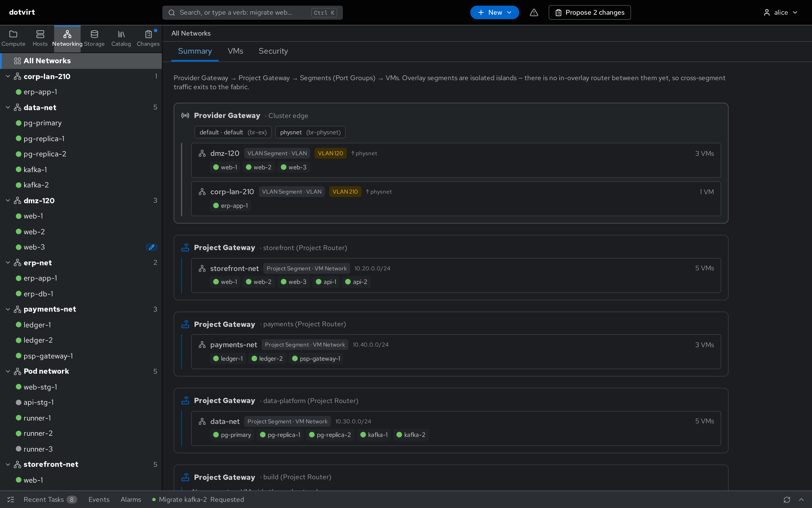This screenshot has height=508, width=812.
Task: Switch to the VMs tab
Action: click(235, 51)
